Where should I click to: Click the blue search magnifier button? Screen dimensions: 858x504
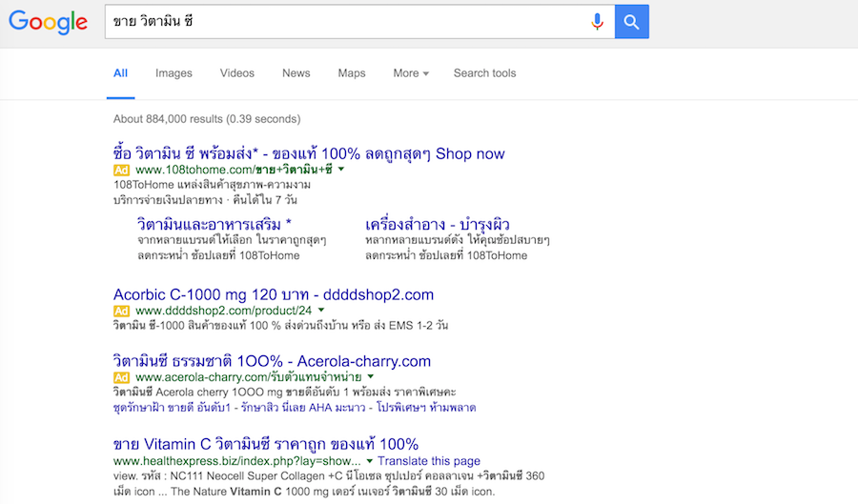[631, 22]
